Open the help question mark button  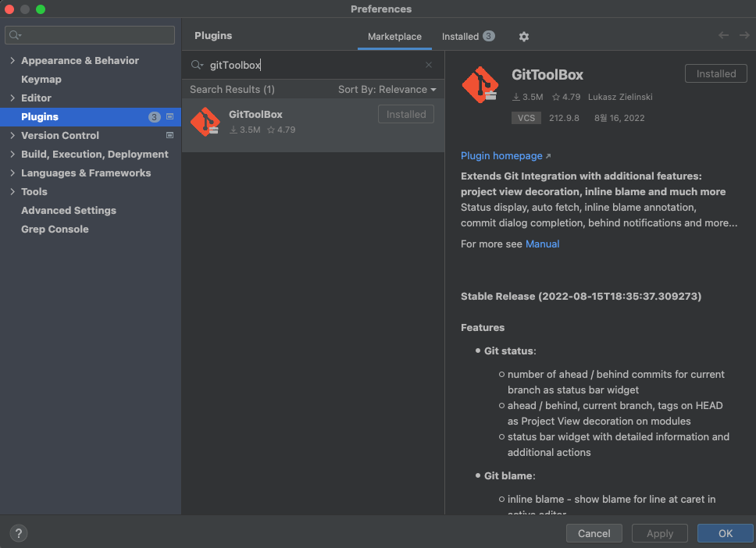[x=18, y=533]
